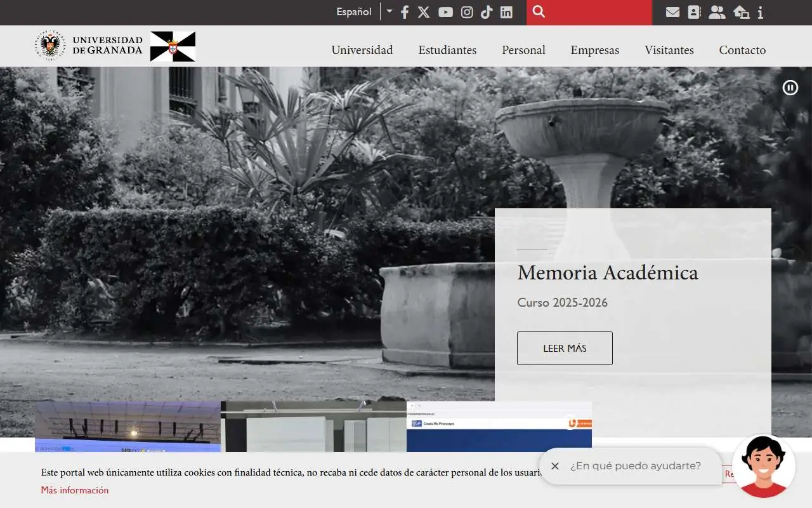Open the Estudiantes menu
The image size is (812, 508).
click(x=447, y=50)
